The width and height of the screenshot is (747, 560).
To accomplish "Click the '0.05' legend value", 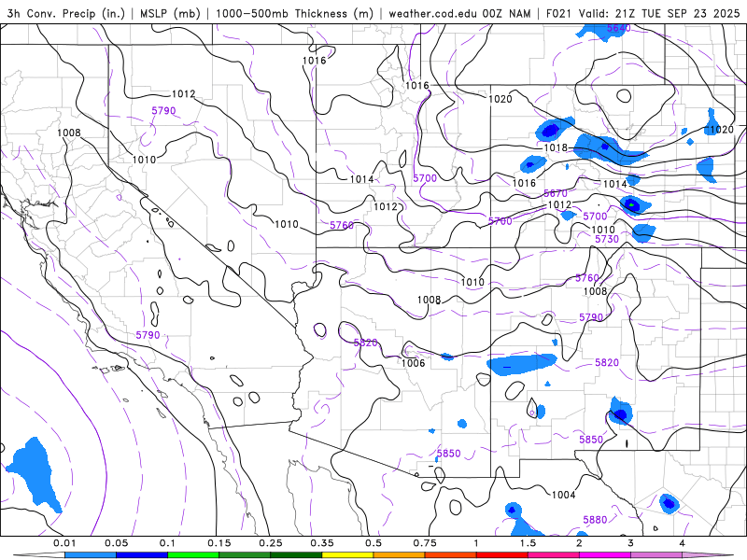I will 116,543.
